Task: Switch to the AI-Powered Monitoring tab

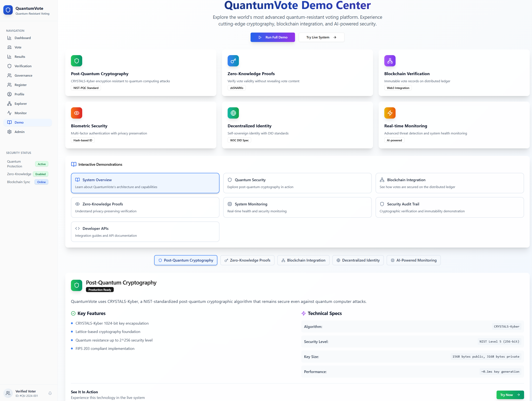Action: (x=413, y=260)
